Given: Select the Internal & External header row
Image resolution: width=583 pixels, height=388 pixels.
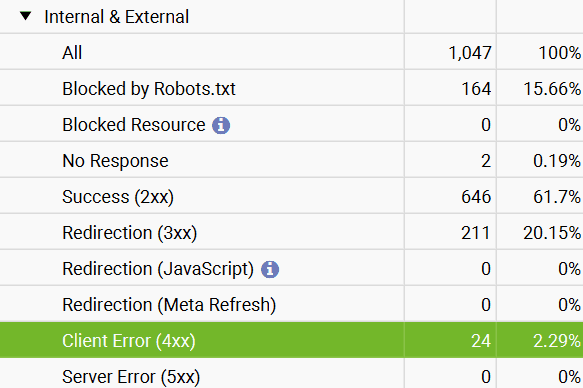Looking at the screenshot, I should [292, 16].
